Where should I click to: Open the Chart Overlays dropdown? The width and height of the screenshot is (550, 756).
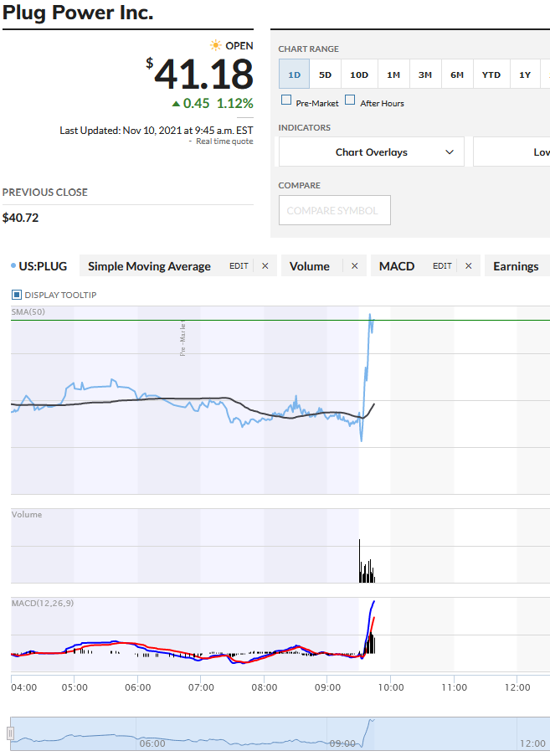(x=371, y=152)
